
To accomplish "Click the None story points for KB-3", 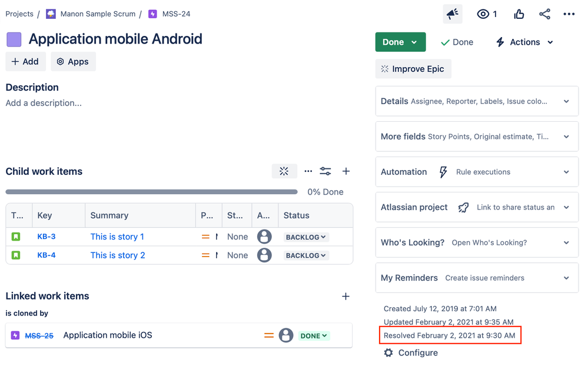I will [237, 237].
